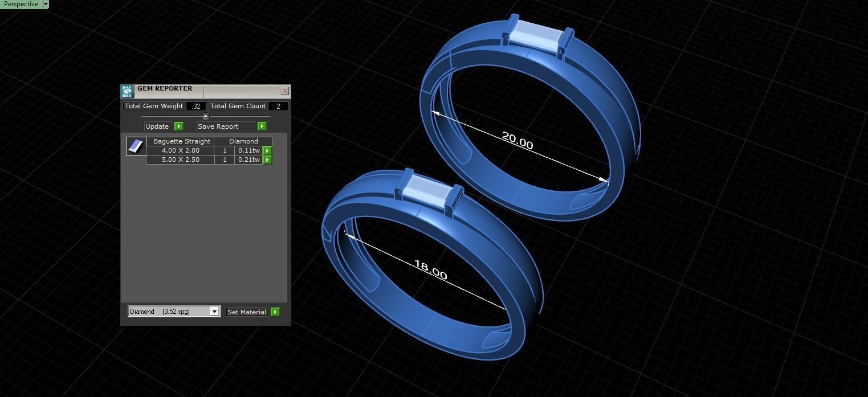Click the green arrow on the 0.21tw row
The height and width of the screenshot is (397, 868).
pos(267,160)
